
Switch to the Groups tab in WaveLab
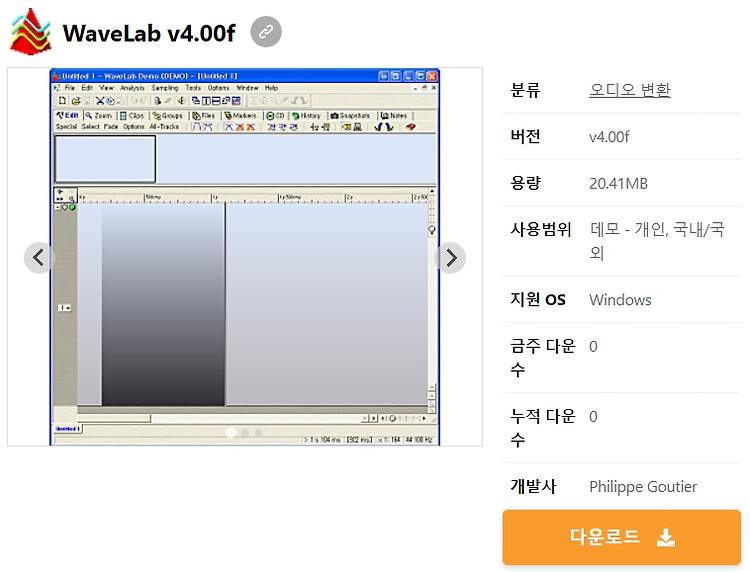point(168,116)
